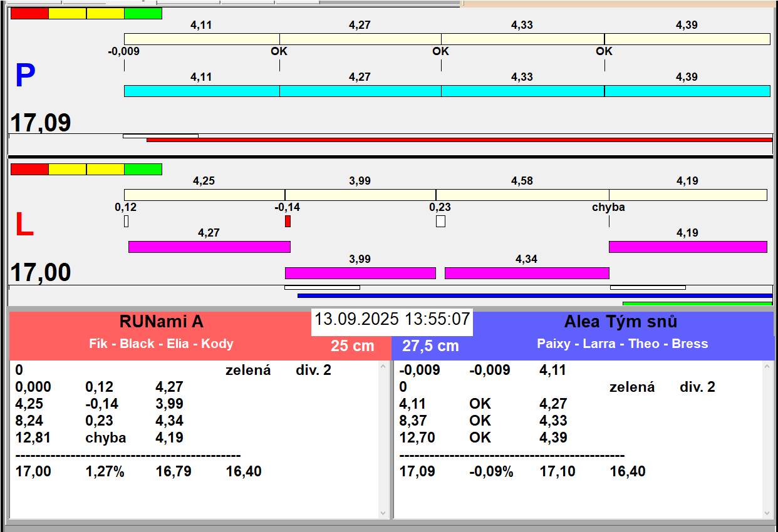Click 'div. 2' in the Alea Tým snů results
The height and width of the screenshot is (532, 778).
[x=697, y=387]
